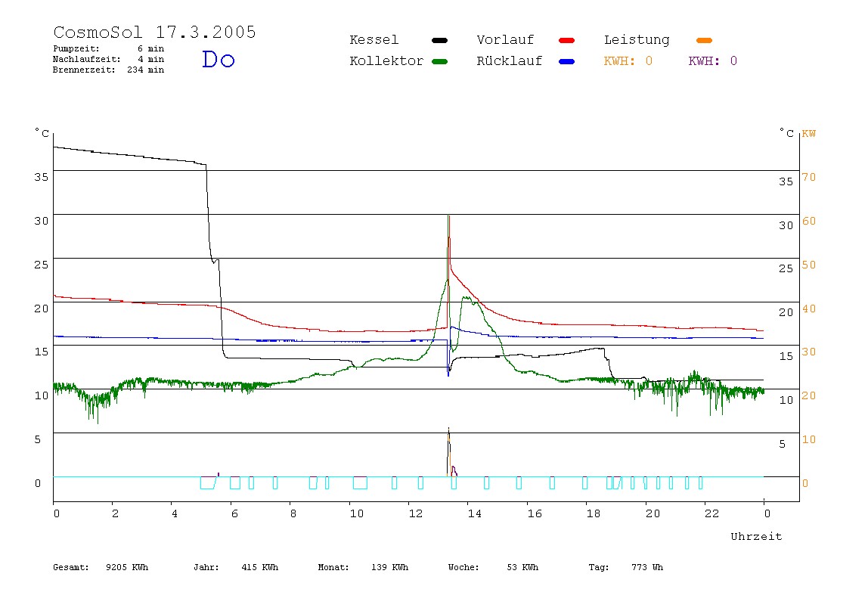Select the Brennerzeit value "234 min"
The height and width of the screenshot is (614, 868).
[146, 70]
